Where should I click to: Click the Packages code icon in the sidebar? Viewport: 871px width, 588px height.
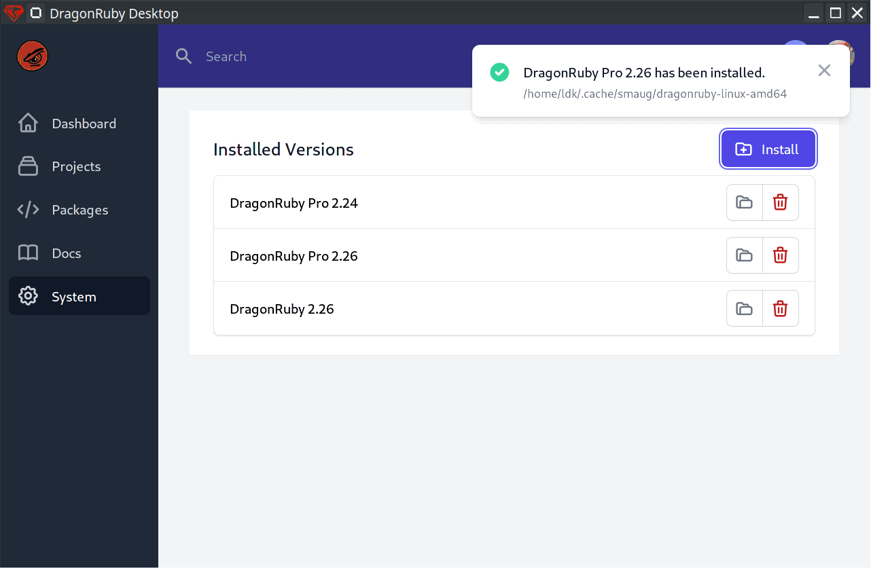[x=28, y=209]
